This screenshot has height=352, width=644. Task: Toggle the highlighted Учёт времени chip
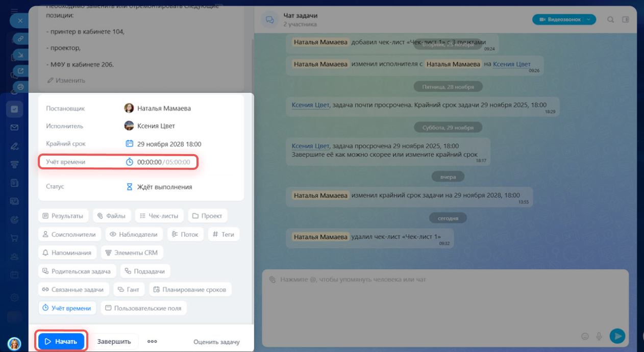click(x=67, y=308)
